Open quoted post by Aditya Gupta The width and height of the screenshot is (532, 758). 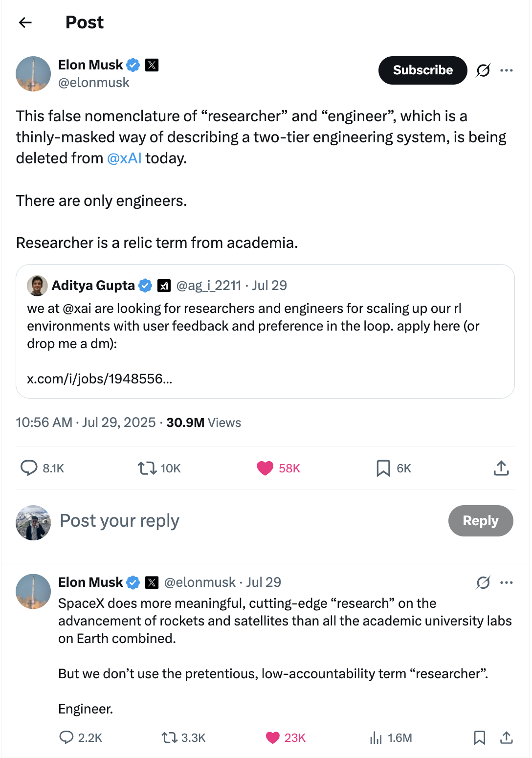point(265,331)
